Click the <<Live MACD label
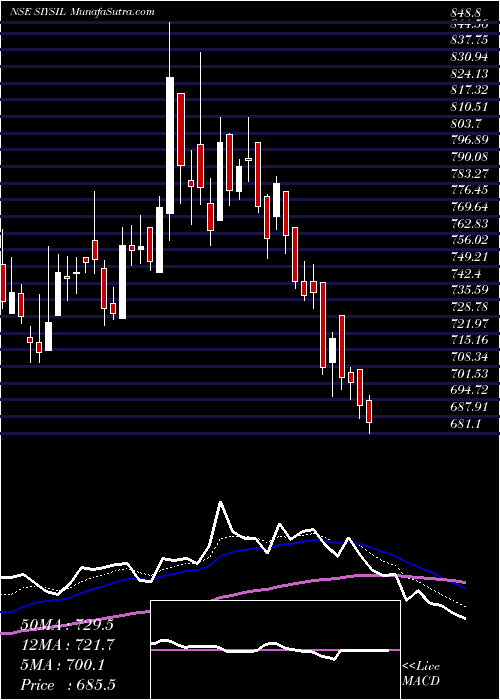The image size is (500, 700). [421, 674]
